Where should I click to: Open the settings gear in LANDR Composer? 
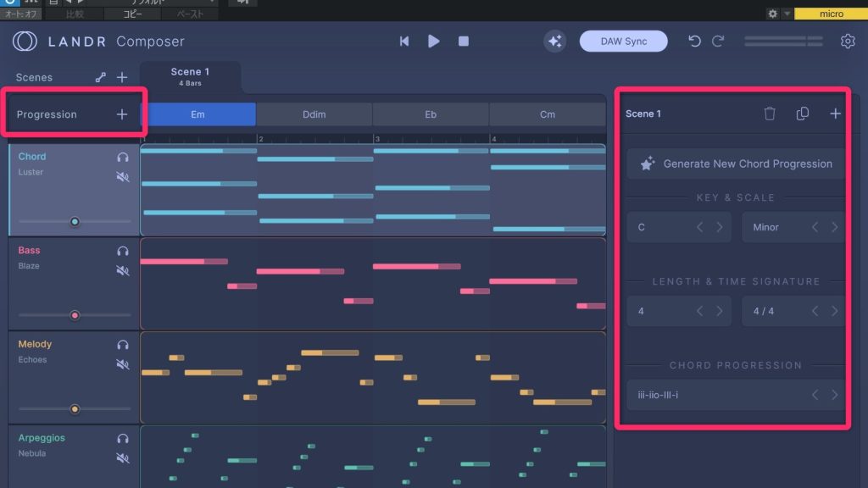click(x=847, y=41)
